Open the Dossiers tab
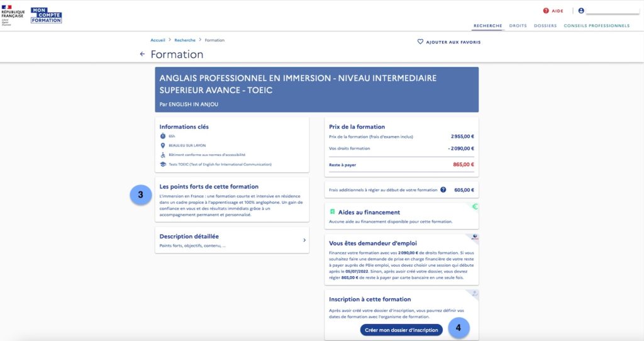 click(545, 25)
